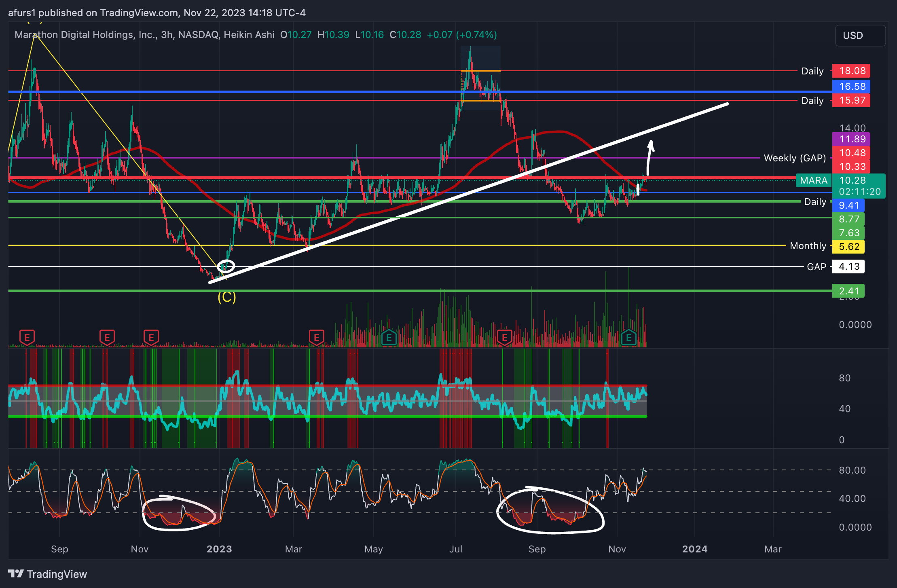Click the 9.41 blue price label
The width and height of the screenshot is (897, 588).
tap(848, 205)
